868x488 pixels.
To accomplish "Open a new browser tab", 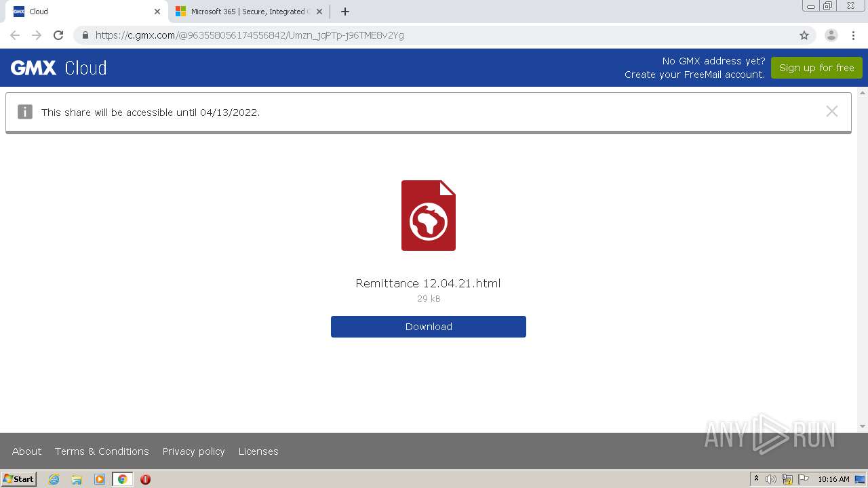I will click(345, 12).
